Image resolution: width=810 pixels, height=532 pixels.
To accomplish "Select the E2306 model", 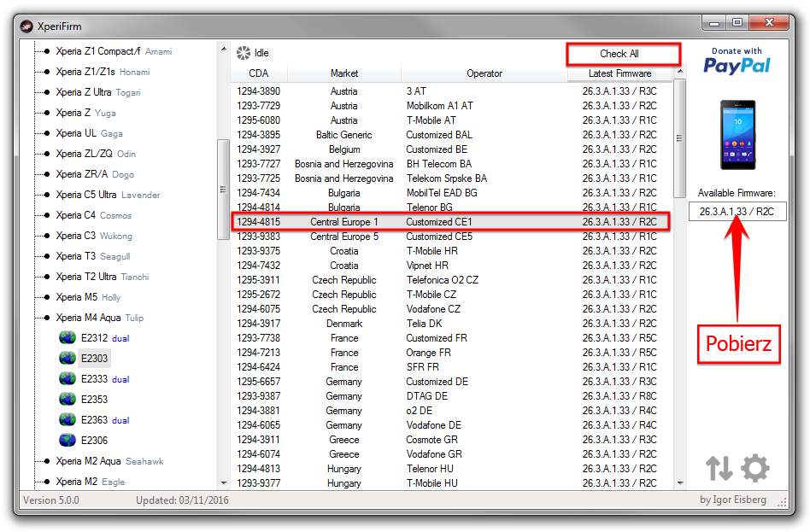I will click(x=94, y=440).
